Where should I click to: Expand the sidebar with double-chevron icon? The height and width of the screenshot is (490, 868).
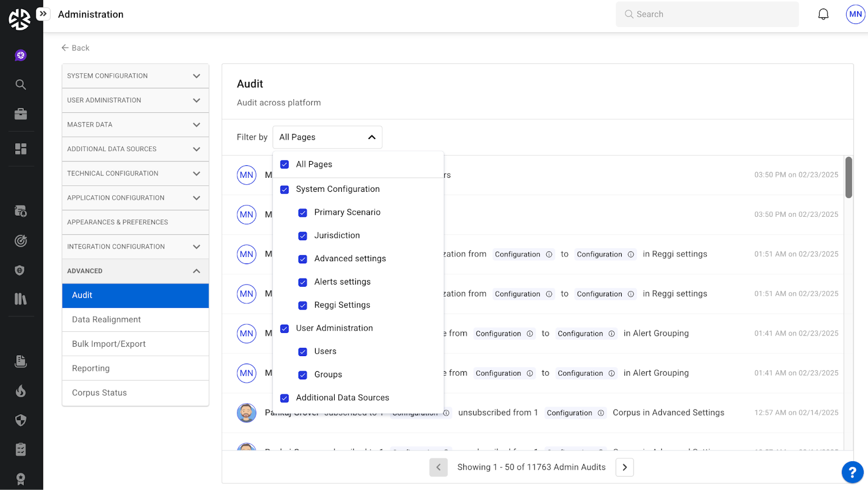(43, 14)
